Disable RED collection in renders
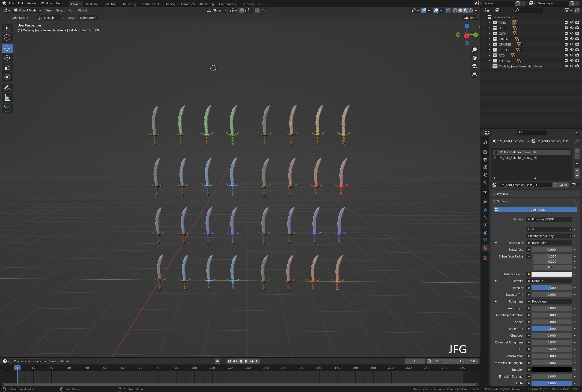Viewport: 582px width, 392px height. (577, 55)
